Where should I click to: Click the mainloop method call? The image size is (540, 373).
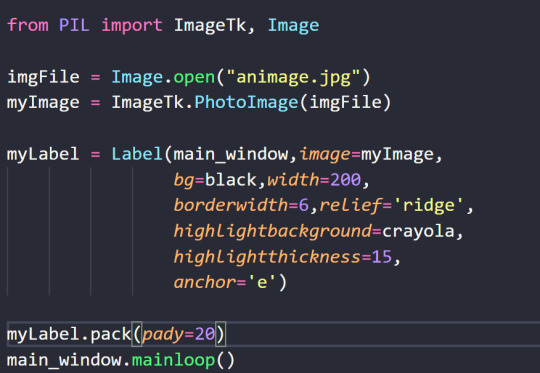(174, 360)
